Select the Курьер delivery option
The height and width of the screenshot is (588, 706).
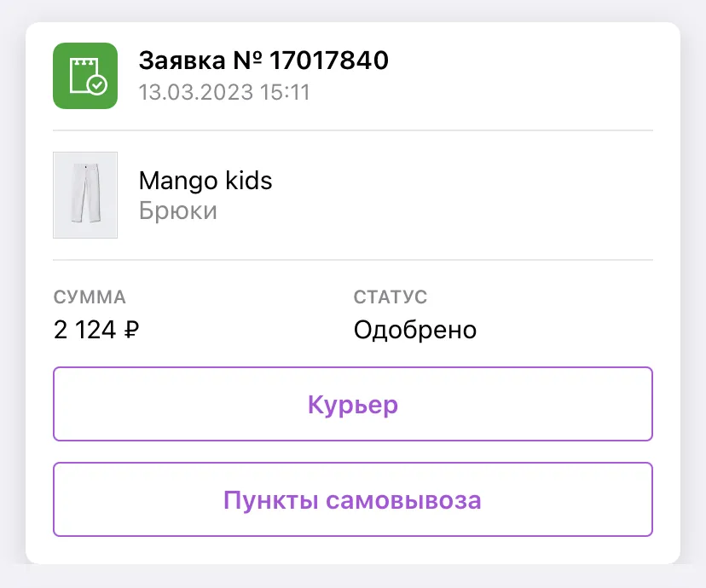(353, 404)
